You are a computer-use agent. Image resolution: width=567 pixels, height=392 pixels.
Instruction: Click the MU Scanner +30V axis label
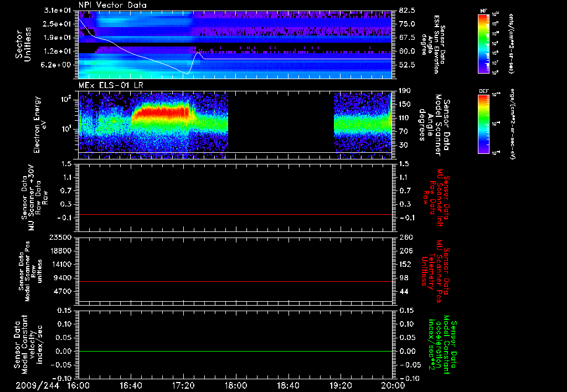click(34, 198)
